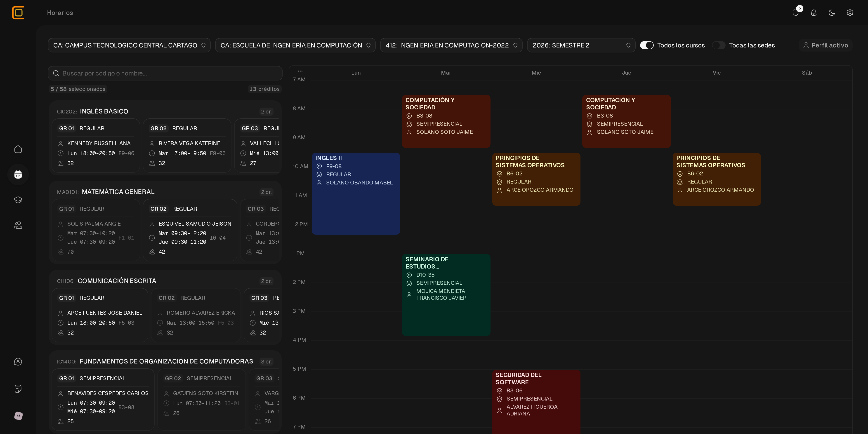Image resolution: width=868 pixels, height=434 pixels.
Task: Open the settings gear icon
Action: [x=850, y=13]
